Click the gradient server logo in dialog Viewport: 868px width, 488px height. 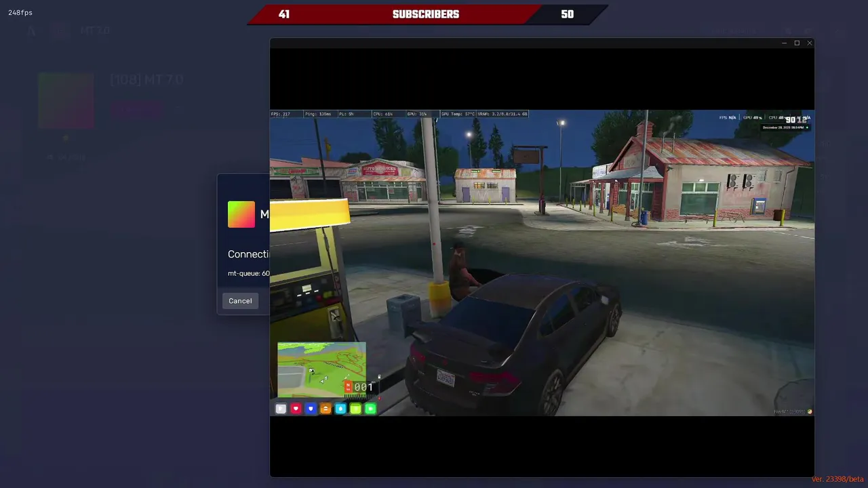[x=241, y=214]
